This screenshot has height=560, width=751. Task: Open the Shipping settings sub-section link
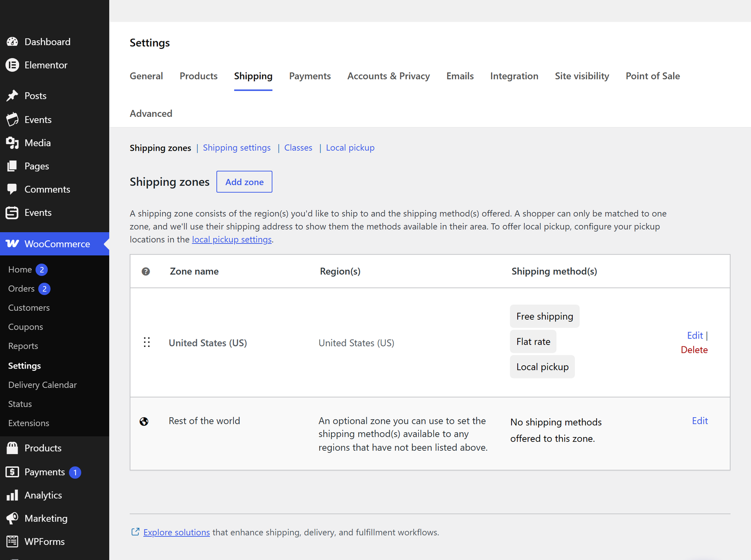coord(237,148)
